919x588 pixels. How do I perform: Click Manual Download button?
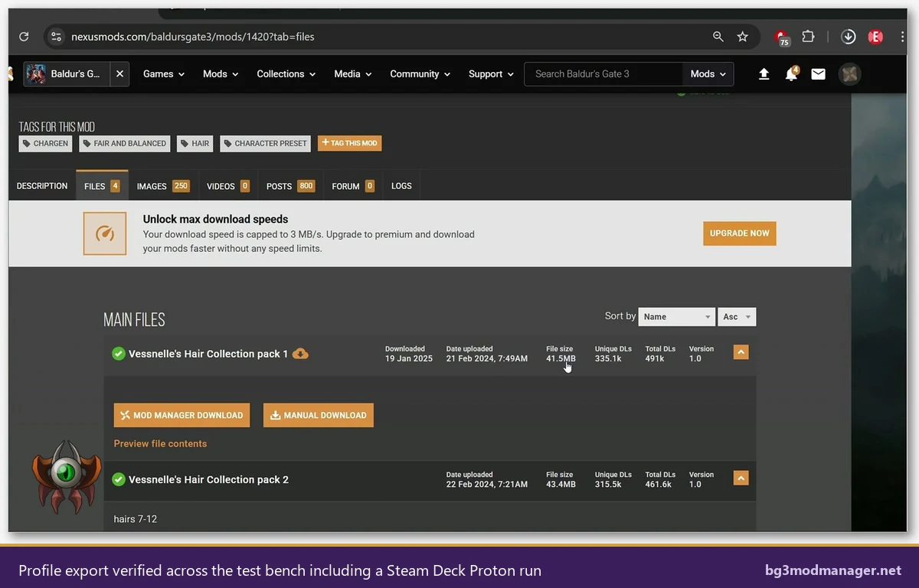pos(319,415)
